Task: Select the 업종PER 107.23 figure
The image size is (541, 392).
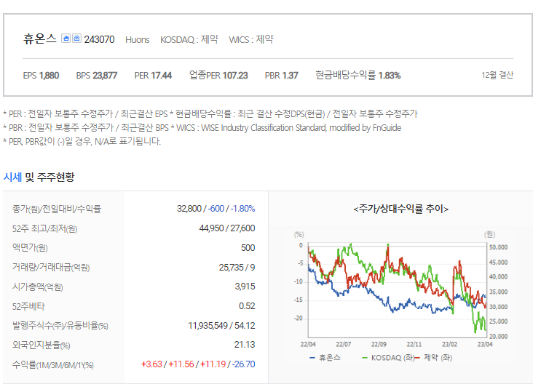Action: coord(218,75)
